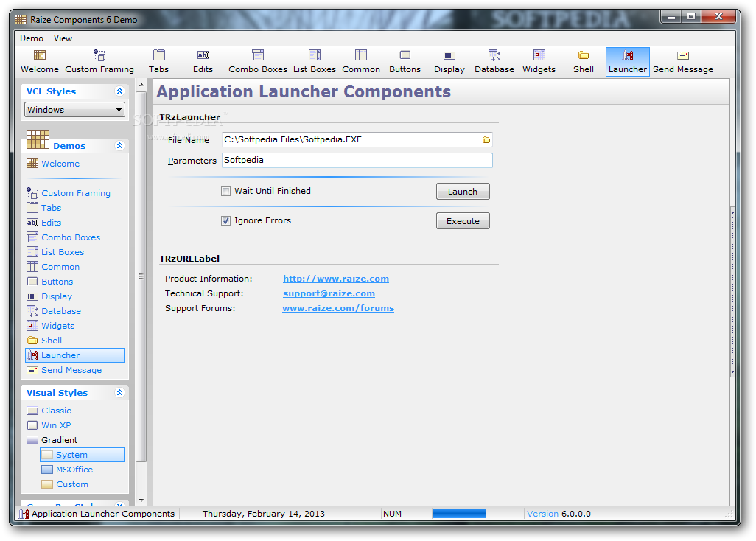Click sidebar scrollbar up arrow
Viewport: 756px width, 541px height.
(x=141, y=85)
